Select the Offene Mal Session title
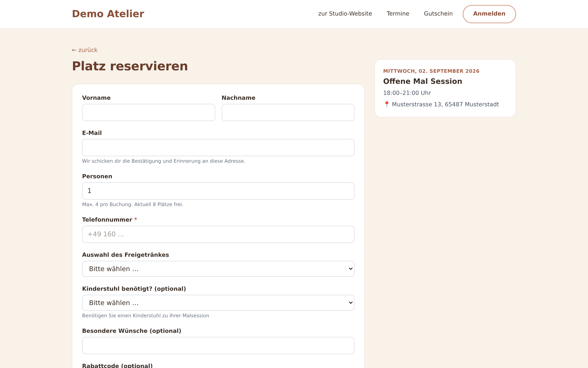 423,81
